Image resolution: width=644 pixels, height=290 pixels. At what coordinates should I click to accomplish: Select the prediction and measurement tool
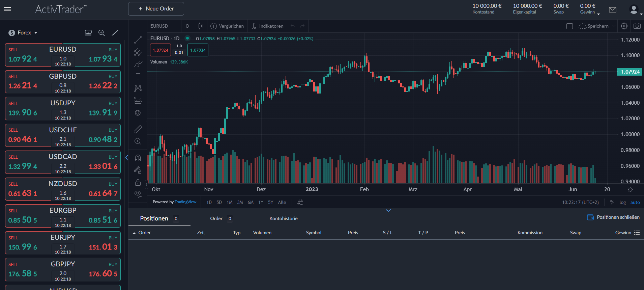tap(138, 101)
